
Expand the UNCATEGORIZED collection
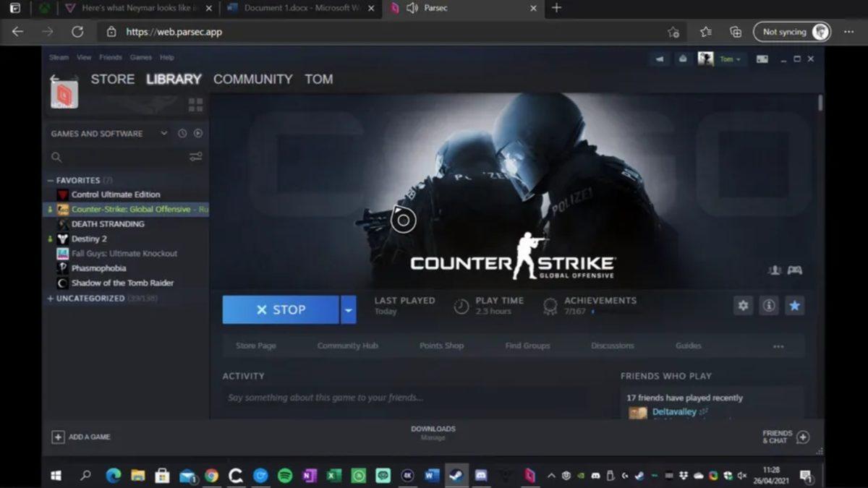point(51,298)
